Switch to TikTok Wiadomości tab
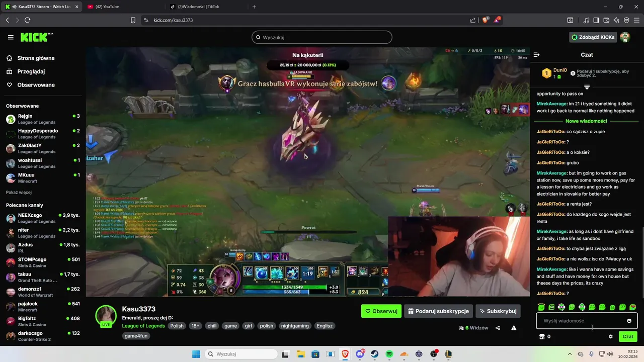Screen dimensions: 644x362 pyautogui.click(x=206, y=7)
